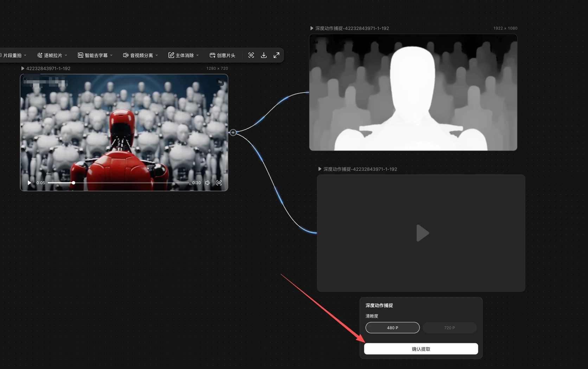Image resolution: width=588 pixels, height=369 pixels.
Task: Click the 0:05 current time timestamp
Action: [x=41, y=183]
